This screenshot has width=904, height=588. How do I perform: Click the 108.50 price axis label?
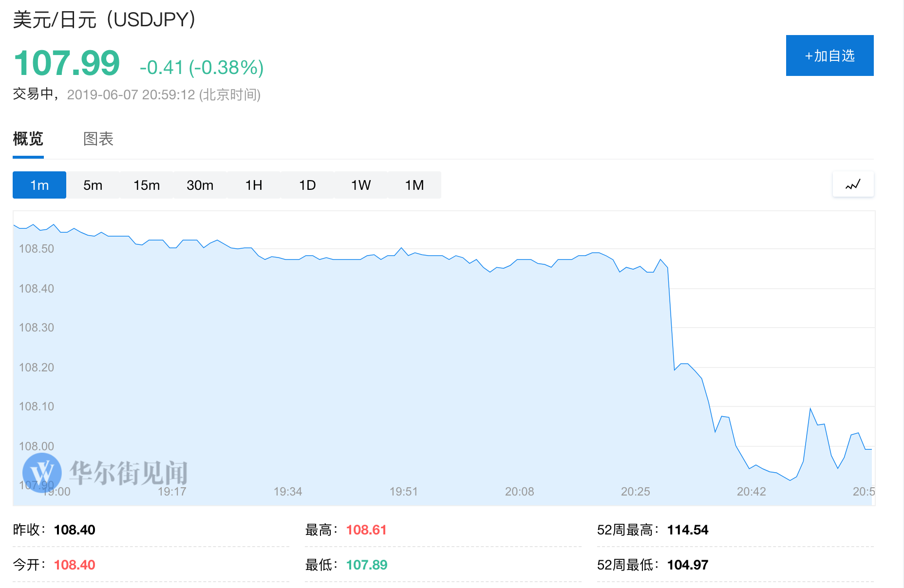(x=37, y=249)
